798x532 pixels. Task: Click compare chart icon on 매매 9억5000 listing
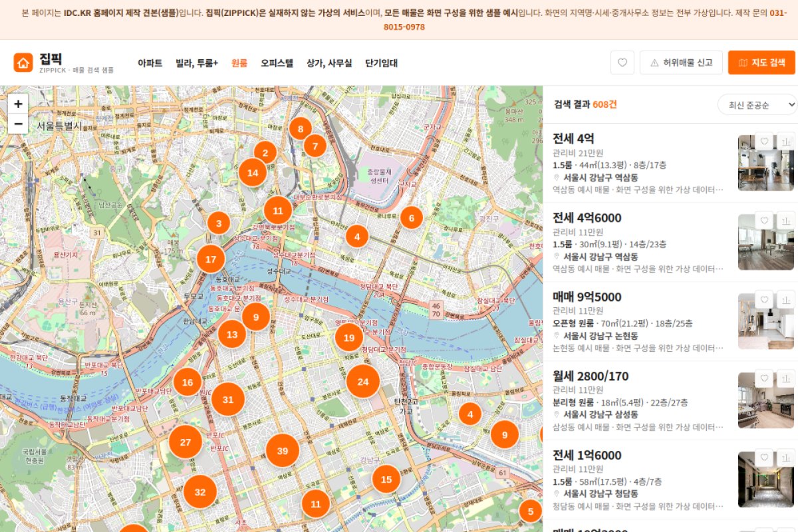coord(785,300)
